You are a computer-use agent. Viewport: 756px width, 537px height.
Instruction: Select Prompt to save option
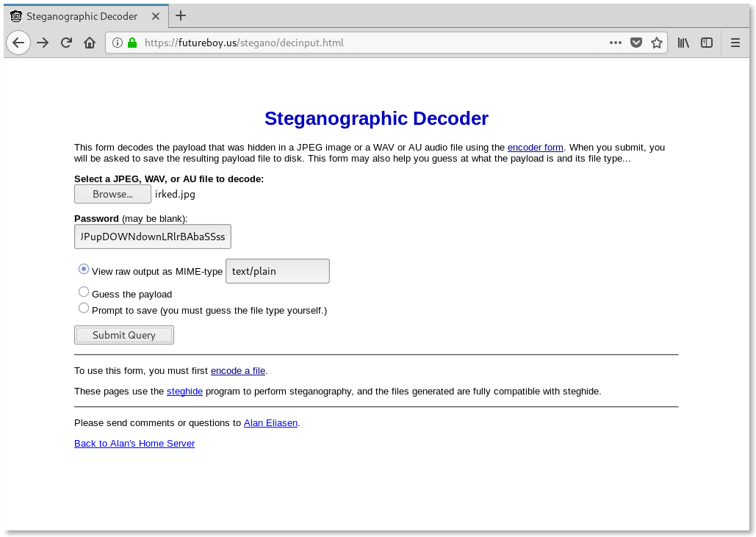click(84, 308)
